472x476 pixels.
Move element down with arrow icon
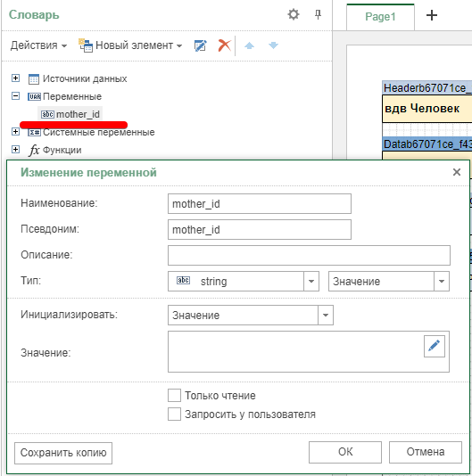pyautogui.click(x=273, y=45)
